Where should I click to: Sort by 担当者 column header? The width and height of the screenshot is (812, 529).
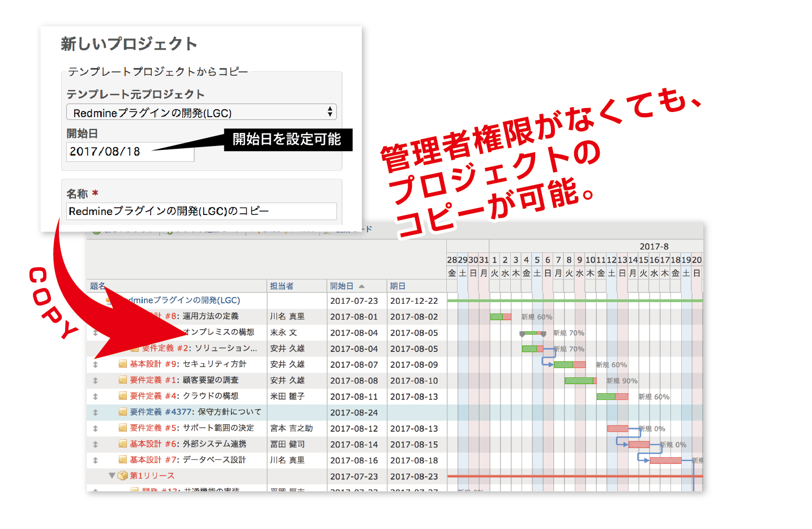click(x=281, y=286)
